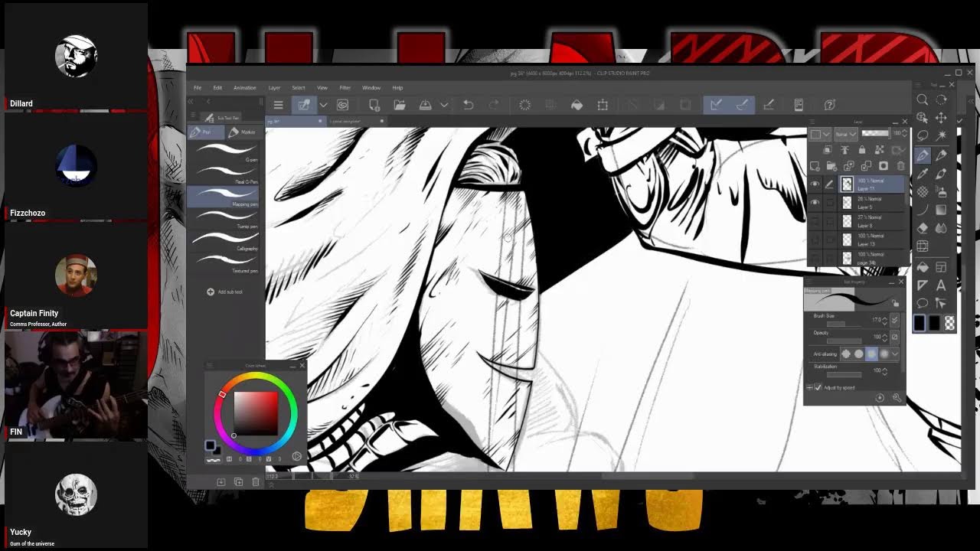Screen dimensions: 980x551
Task: Select the Textured pen brush
Action: click(x=224, y=265)
